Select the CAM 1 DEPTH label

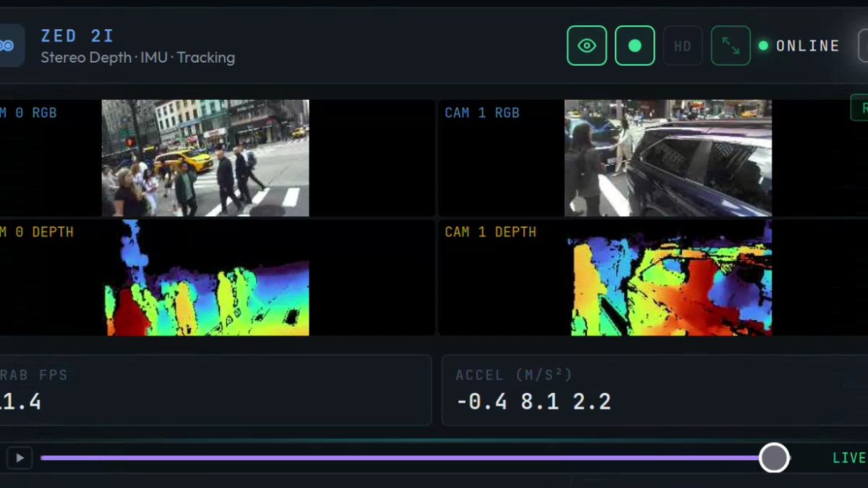(x=490, y=232)
